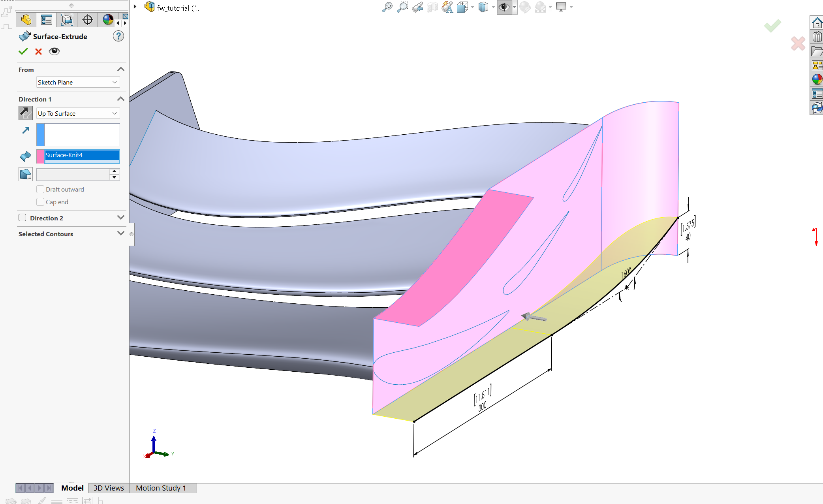
Task: Click the pink Surface-Knit4 color swatch
Action: coord(40,156)
